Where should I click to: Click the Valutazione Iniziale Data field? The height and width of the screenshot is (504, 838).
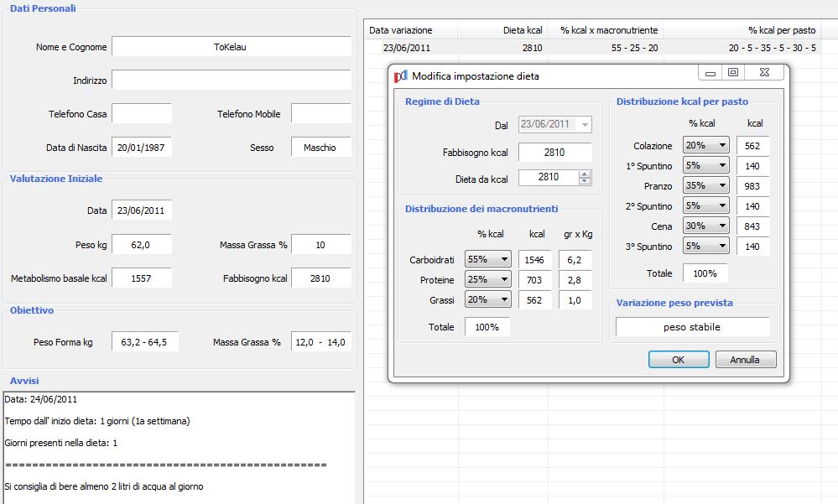142,210
